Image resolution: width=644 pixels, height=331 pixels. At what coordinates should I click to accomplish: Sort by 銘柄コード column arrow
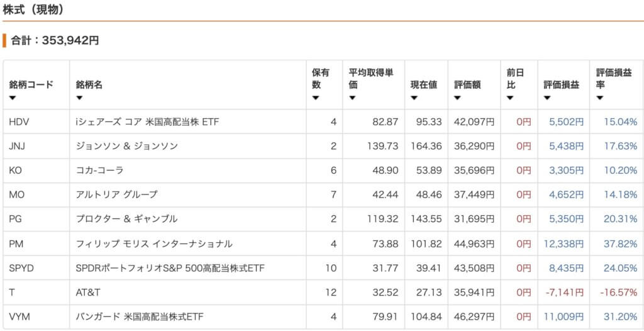click(x=13, y=98)
